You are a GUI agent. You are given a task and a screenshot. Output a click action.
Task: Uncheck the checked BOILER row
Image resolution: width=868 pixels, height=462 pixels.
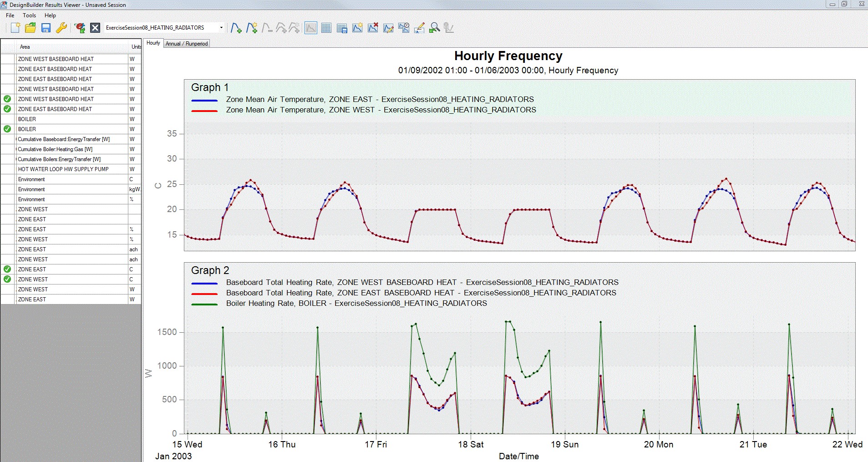click(7, 129)
